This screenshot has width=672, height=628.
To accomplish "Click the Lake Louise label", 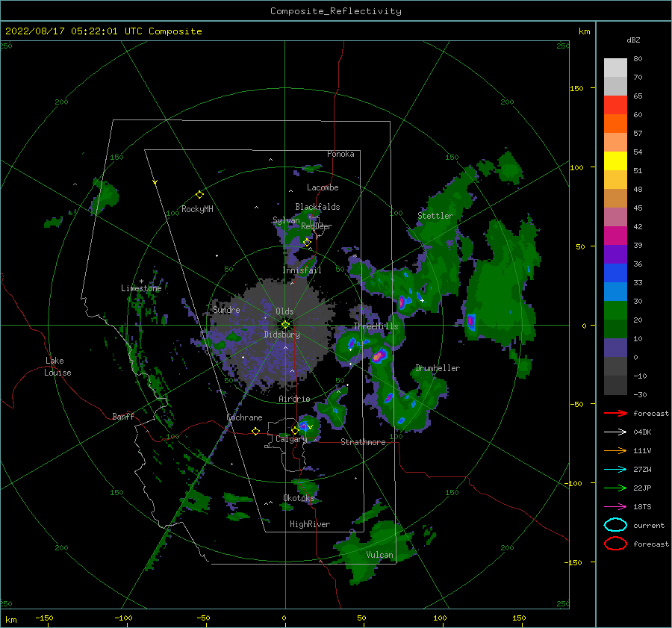I will 57,367.
